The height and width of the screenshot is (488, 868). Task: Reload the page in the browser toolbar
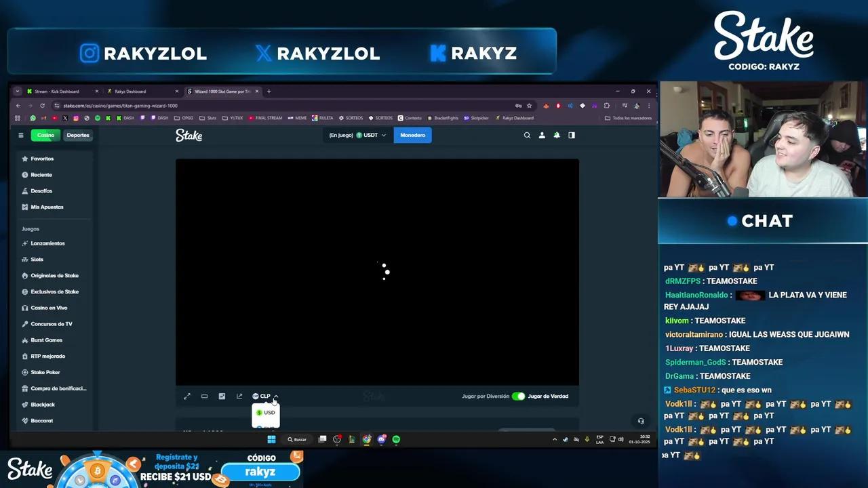pyautogui.click(x=42, y=106)
